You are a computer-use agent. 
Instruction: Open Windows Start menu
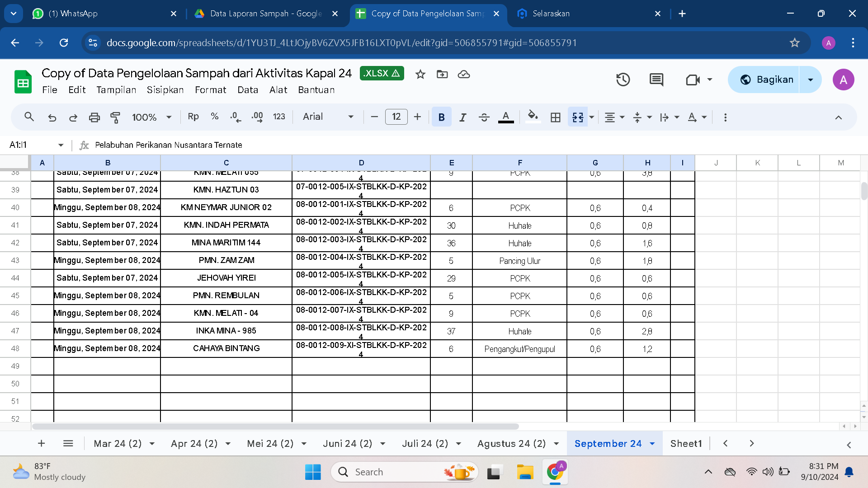click(313, 472)
